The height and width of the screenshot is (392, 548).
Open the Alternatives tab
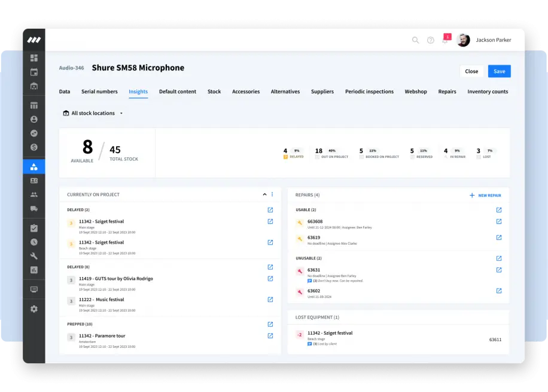[285, 92]
